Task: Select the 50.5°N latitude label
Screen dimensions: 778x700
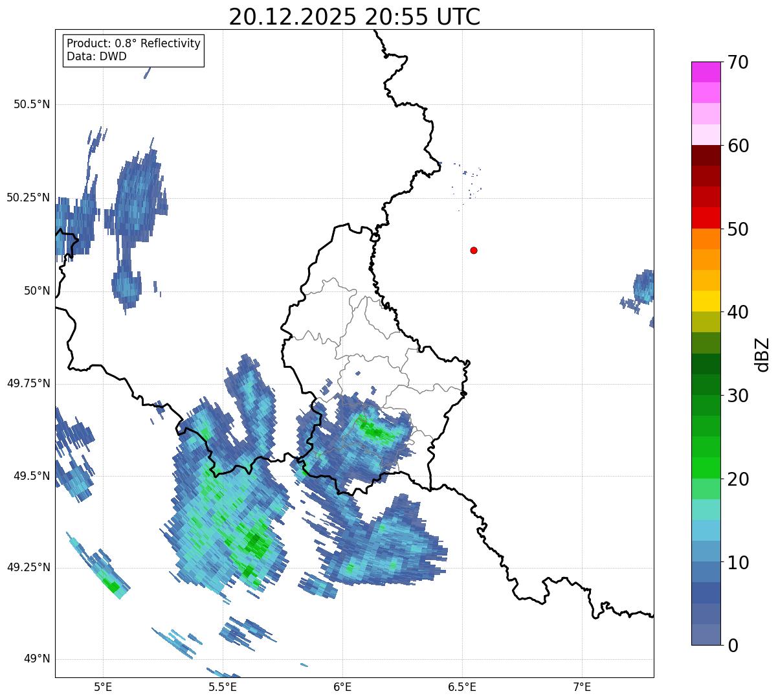Action: 32,104
